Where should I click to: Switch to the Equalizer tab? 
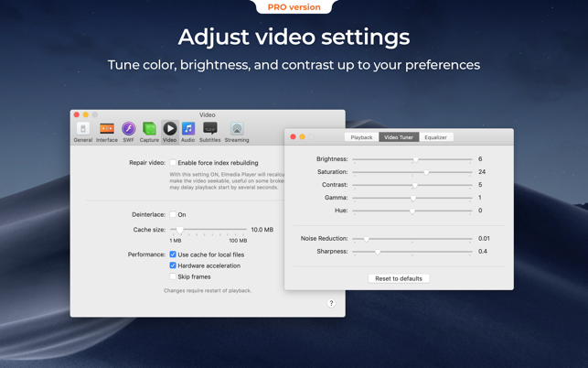[436, 137]
